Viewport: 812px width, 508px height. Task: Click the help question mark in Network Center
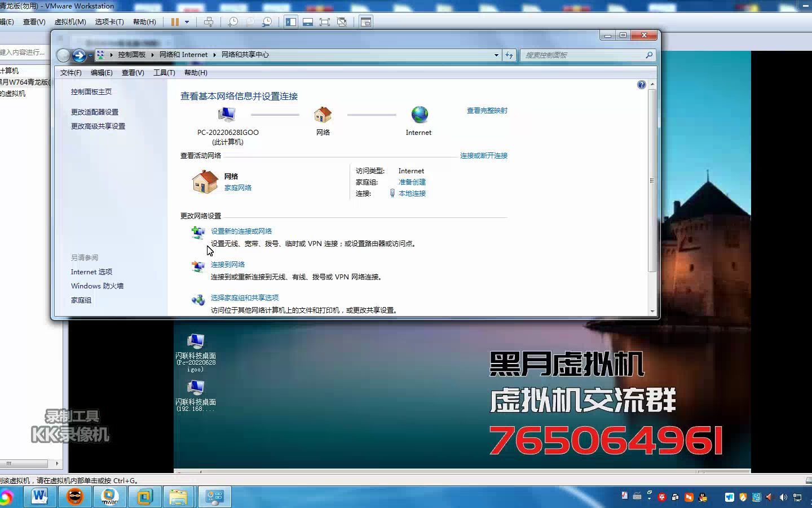coord(641,84)
